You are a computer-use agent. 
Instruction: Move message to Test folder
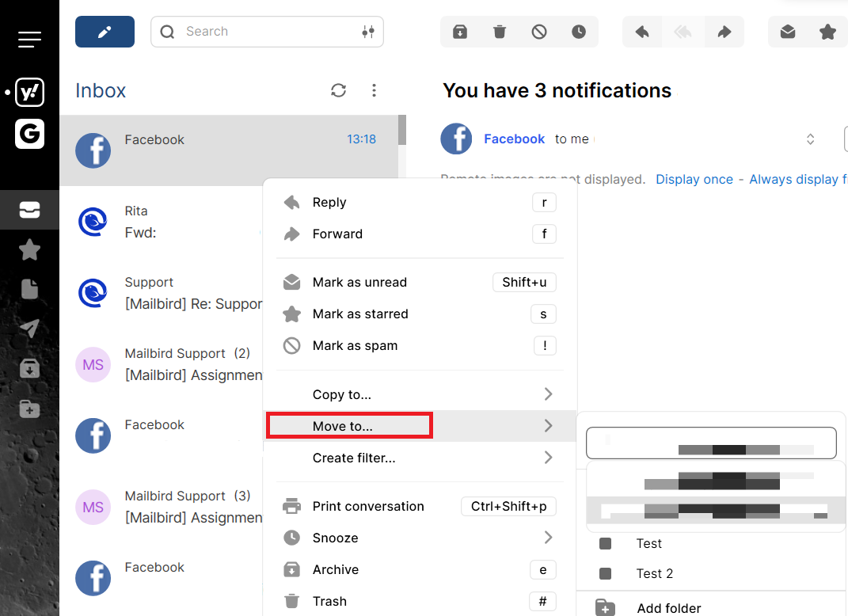pyautogui.click(x=711, y=543)
